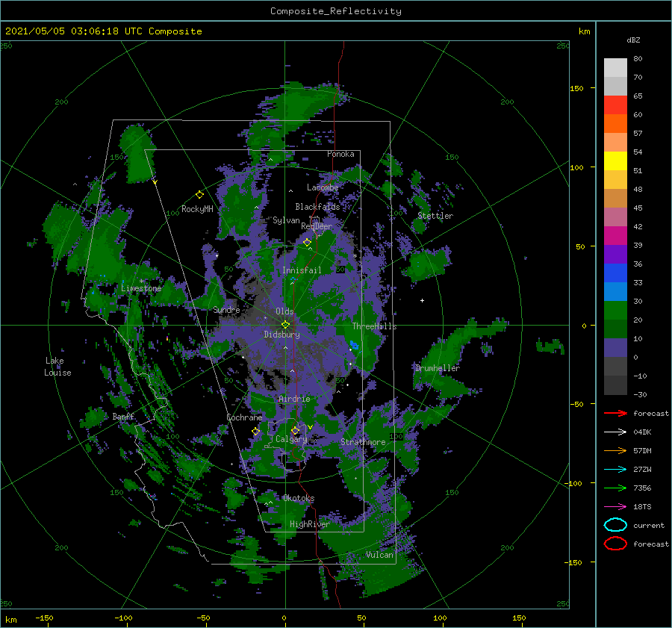
Task: Click the Blackfalds city label
Action: pyautogui.click(x=317, y=207)
